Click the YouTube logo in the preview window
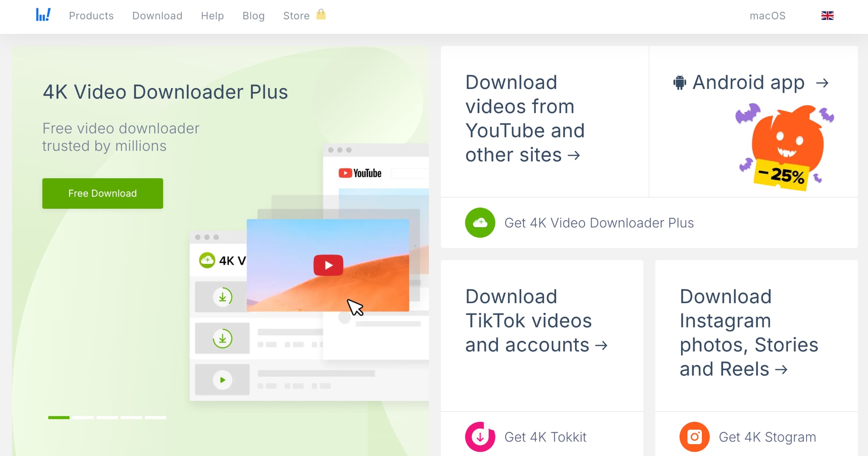Screen dimensions: 868x456 [x=359, y=173]
